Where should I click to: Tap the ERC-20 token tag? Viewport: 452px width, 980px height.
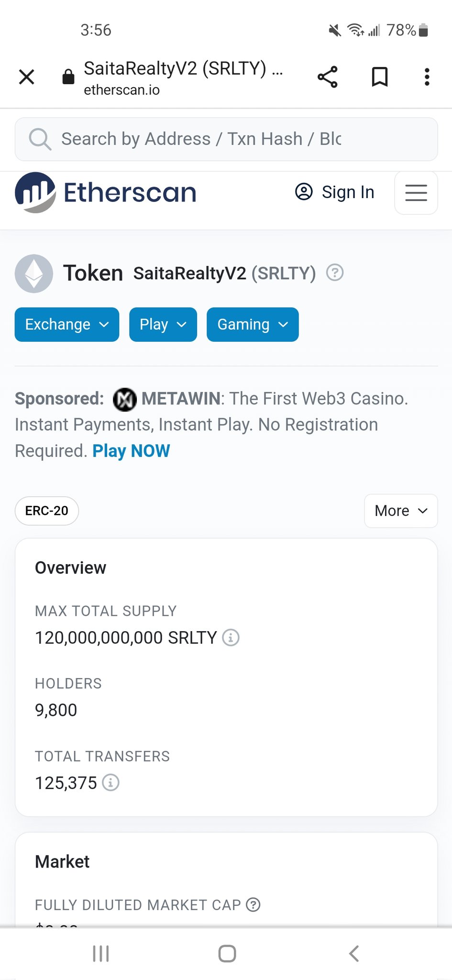click(47, 511)
